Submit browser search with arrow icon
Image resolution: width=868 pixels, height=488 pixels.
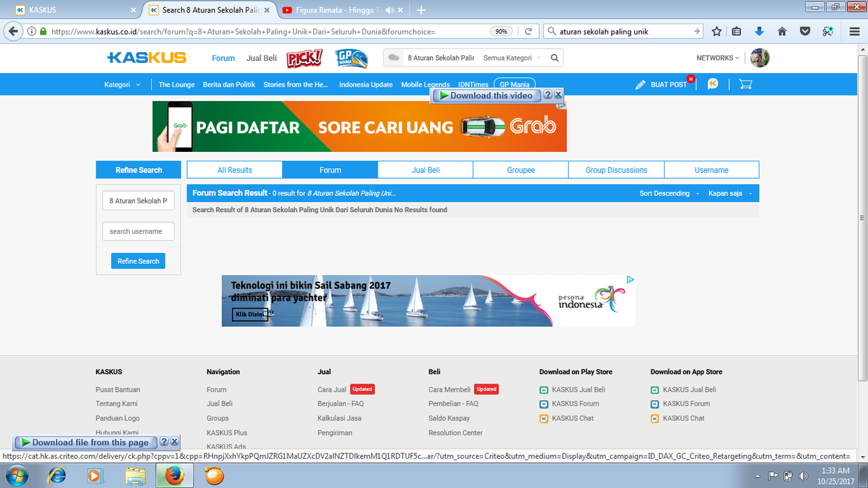click(696, 31)
